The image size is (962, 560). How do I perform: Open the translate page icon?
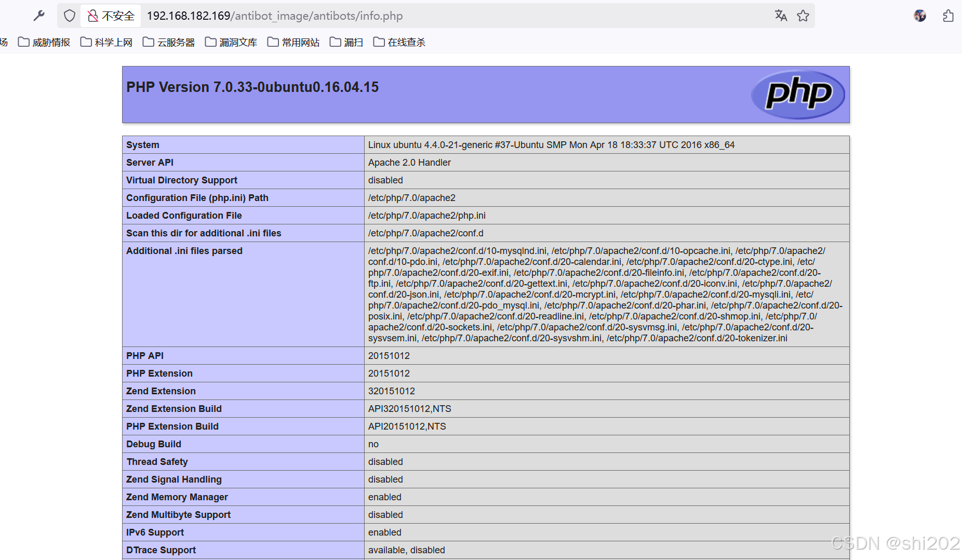coord(781,16)
